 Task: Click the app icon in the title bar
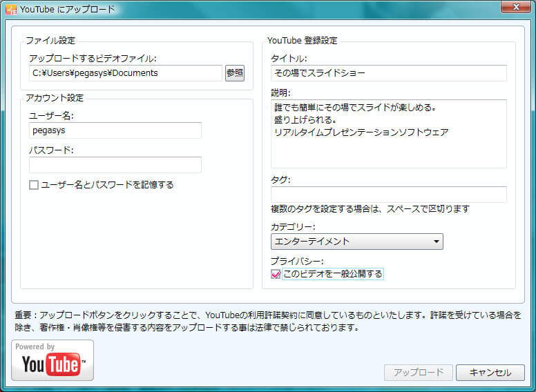pyautogui.click(x=10, y=10)
